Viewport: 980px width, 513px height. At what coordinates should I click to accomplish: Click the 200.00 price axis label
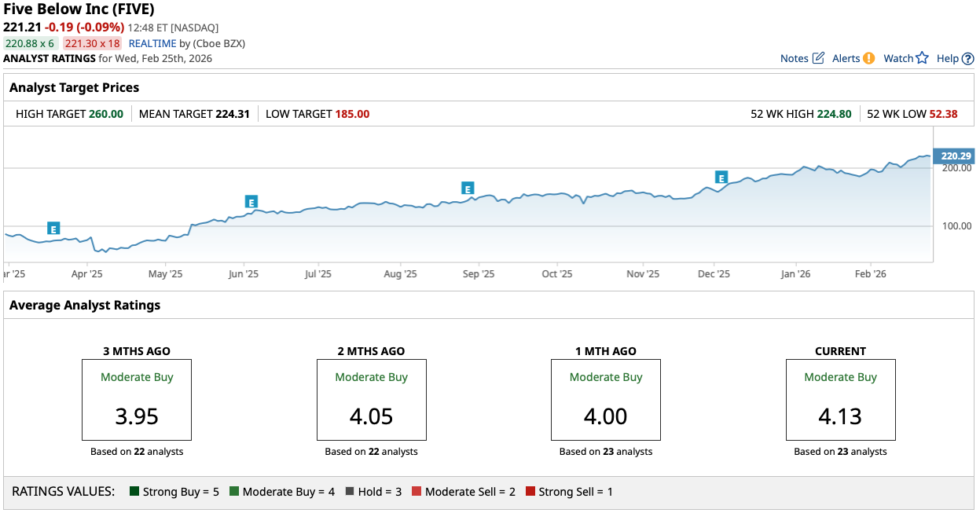tap(956, 168)
